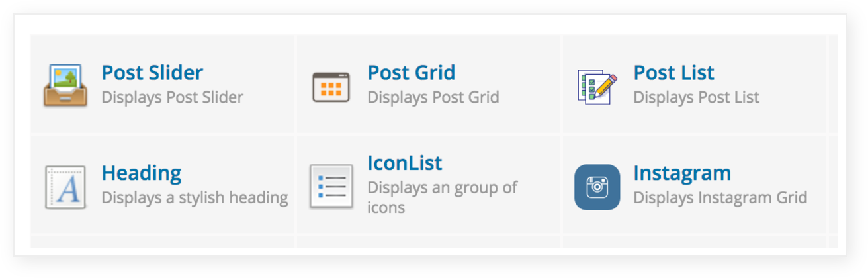Choose the Post List title
The image size is (868, 278).
click(674, 72)
